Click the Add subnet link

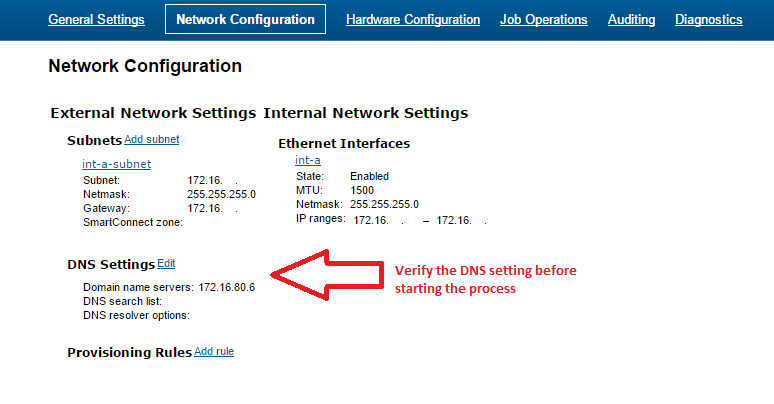[152, 139]
